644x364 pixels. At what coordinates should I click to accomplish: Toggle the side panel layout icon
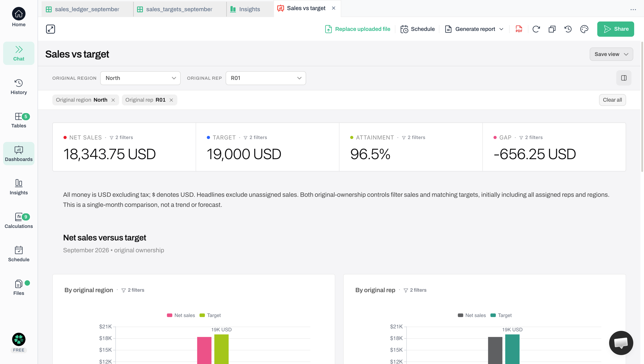[x=624, y=78]
